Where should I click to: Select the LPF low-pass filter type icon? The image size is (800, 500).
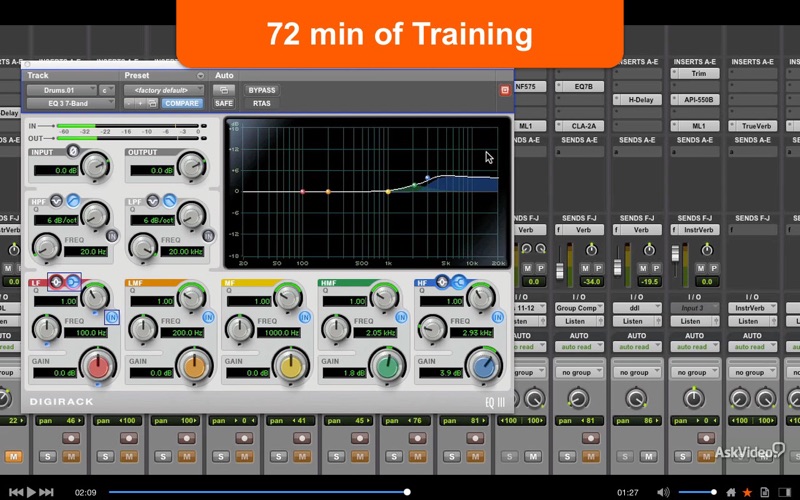pos(169,201)
